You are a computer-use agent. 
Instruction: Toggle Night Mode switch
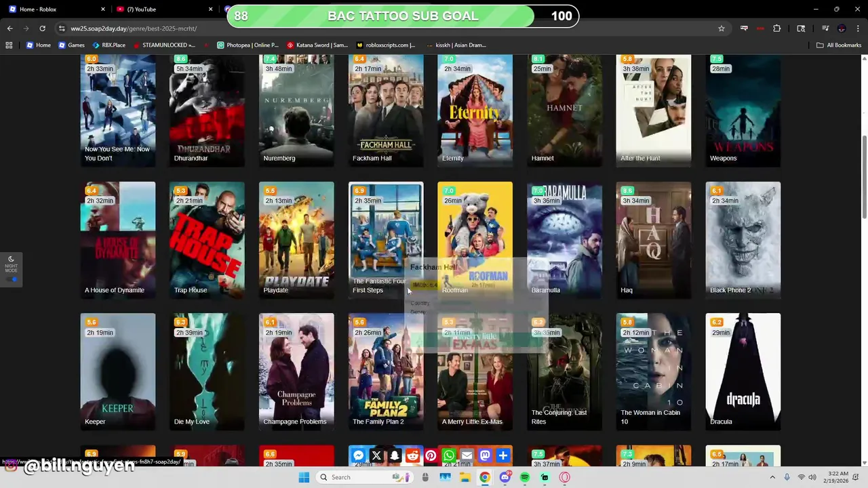pyautogui.click(x=12, y=279)
